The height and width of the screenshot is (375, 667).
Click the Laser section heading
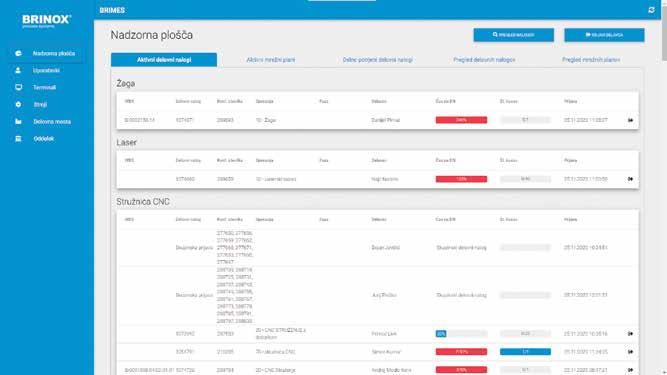coord(126,142)
